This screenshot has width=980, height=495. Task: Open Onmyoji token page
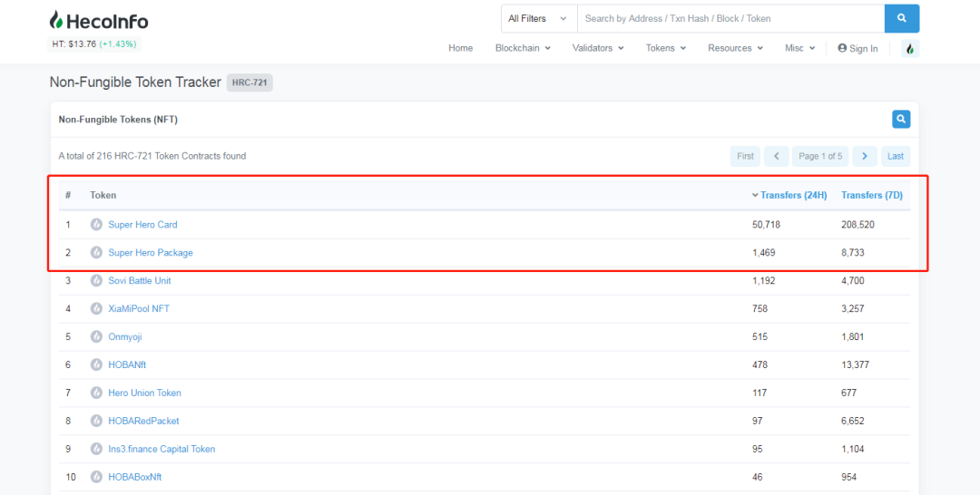pos(125,336)
